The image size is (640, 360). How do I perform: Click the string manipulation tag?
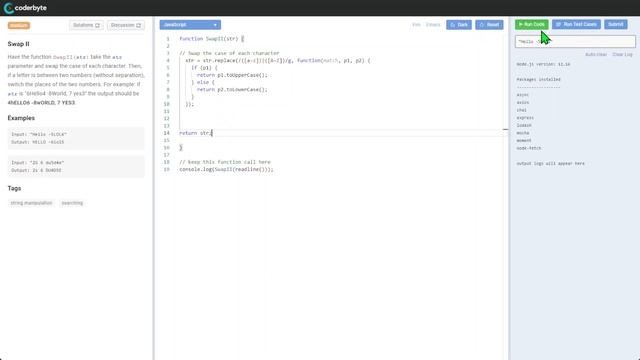(x=31, y=203)
